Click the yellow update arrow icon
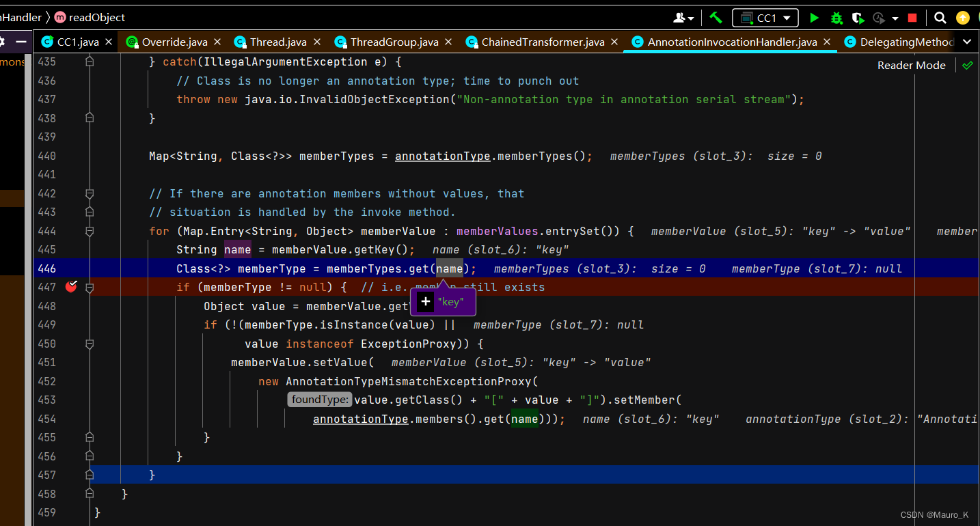 (x=963, y=18)
